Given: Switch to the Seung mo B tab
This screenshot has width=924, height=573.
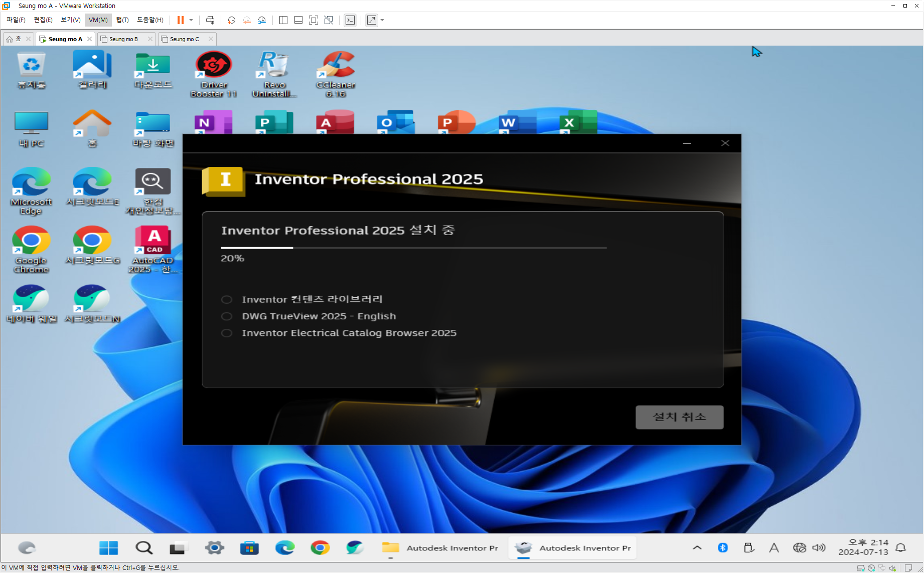Looking at the screenshot, I should pos(123,39).
